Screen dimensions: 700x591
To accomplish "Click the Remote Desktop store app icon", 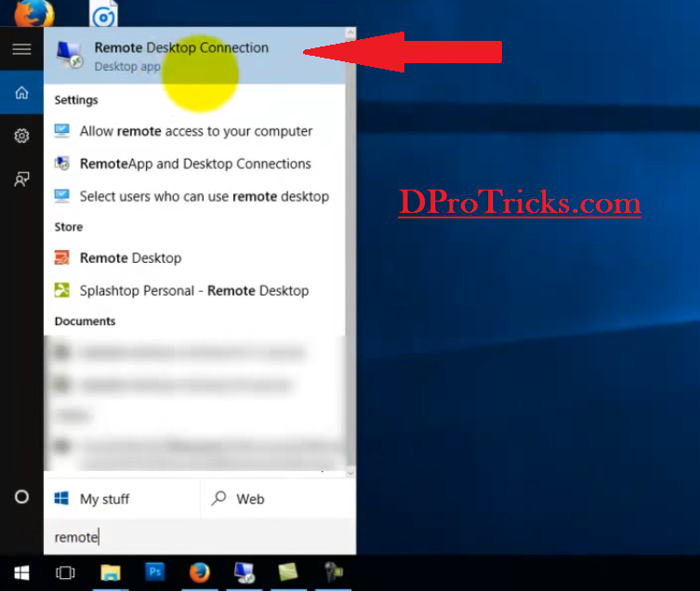I will [62, 257].
